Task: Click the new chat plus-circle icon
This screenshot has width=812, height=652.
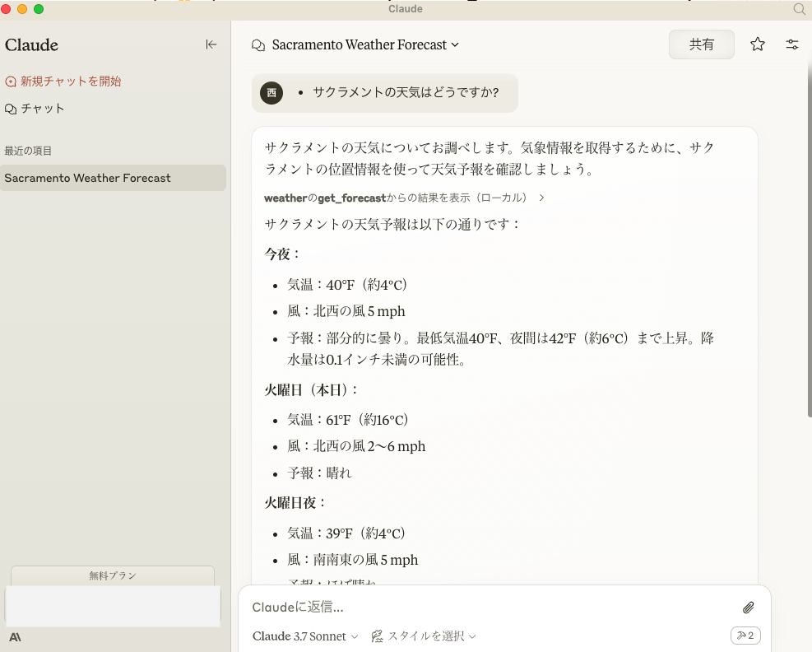Action: click(11, 81)
